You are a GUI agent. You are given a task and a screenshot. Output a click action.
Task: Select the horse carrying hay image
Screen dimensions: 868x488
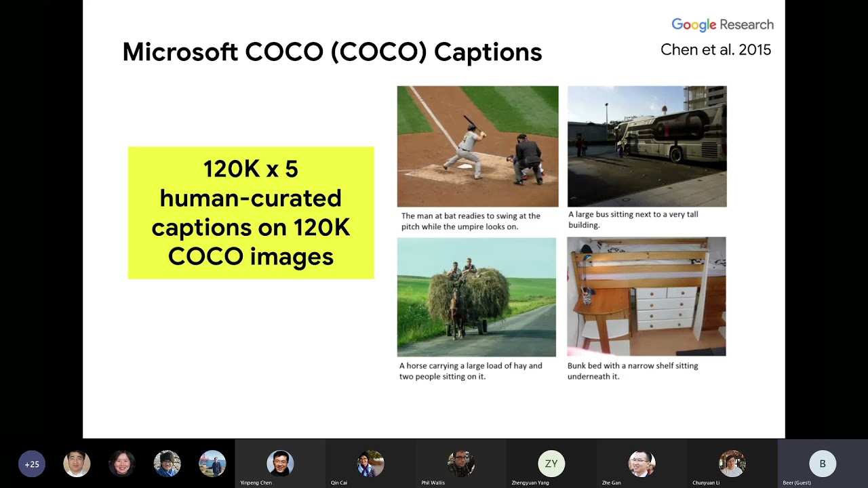tap(477, 297)
